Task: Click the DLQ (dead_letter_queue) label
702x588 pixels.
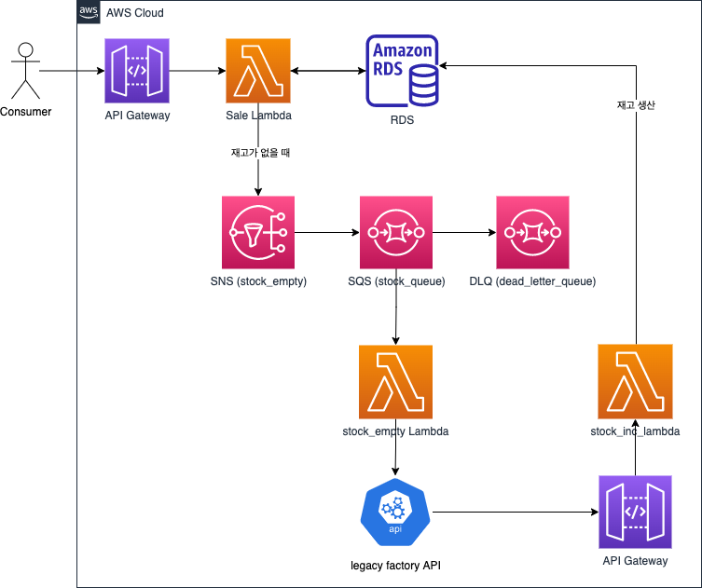Action: coord(532,281)
